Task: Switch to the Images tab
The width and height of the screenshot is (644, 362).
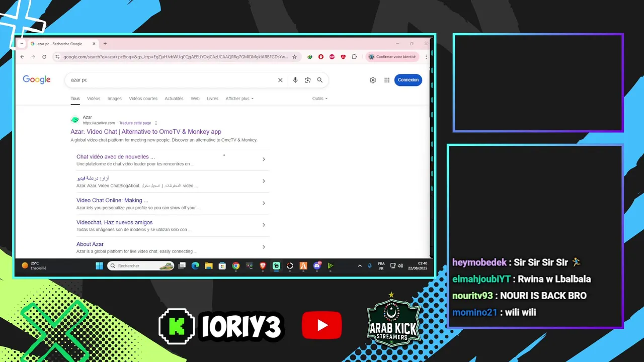Action: 114,99
